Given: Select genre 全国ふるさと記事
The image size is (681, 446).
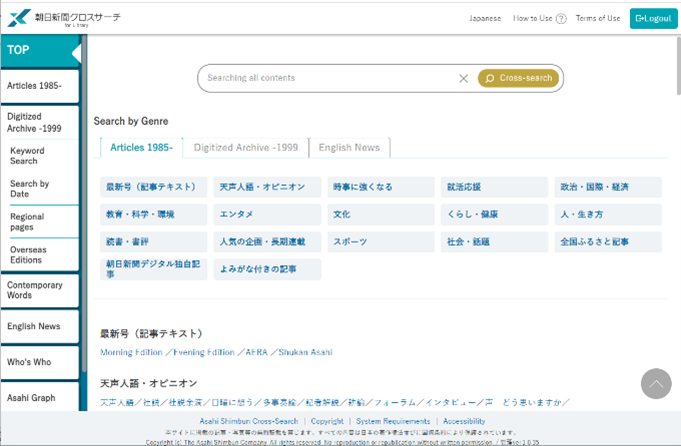Looking at the screenshot, I should click(608, 242).
